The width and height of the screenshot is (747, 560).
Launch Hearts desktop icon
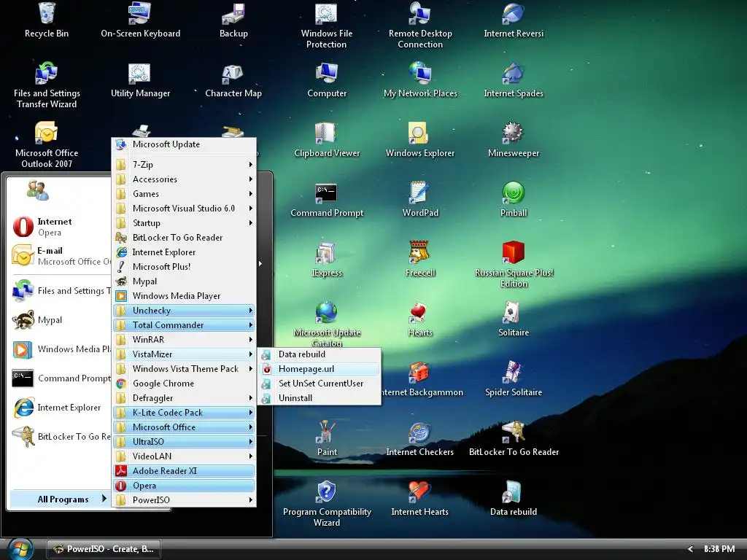[420, 319]
